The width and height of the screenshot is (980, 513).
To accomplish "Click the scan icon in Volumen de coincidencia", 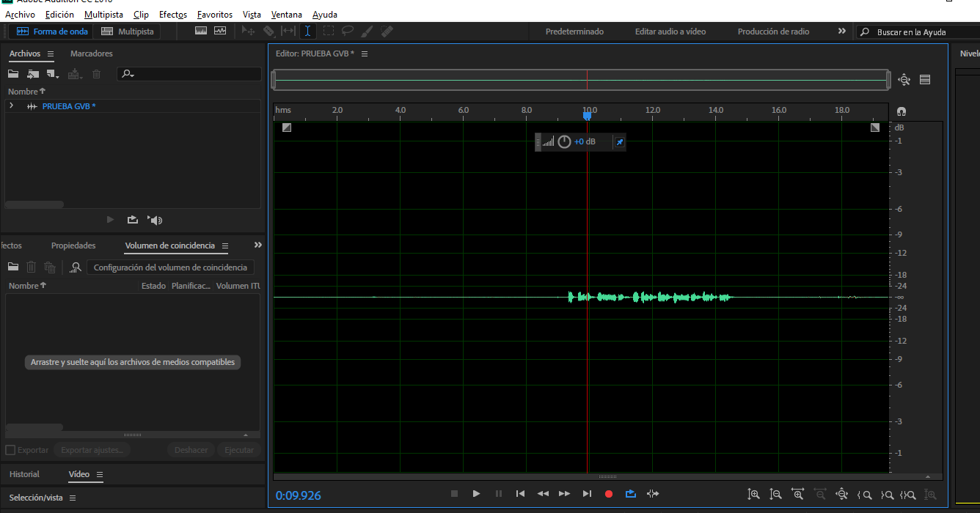I will [x=75, y=267].
